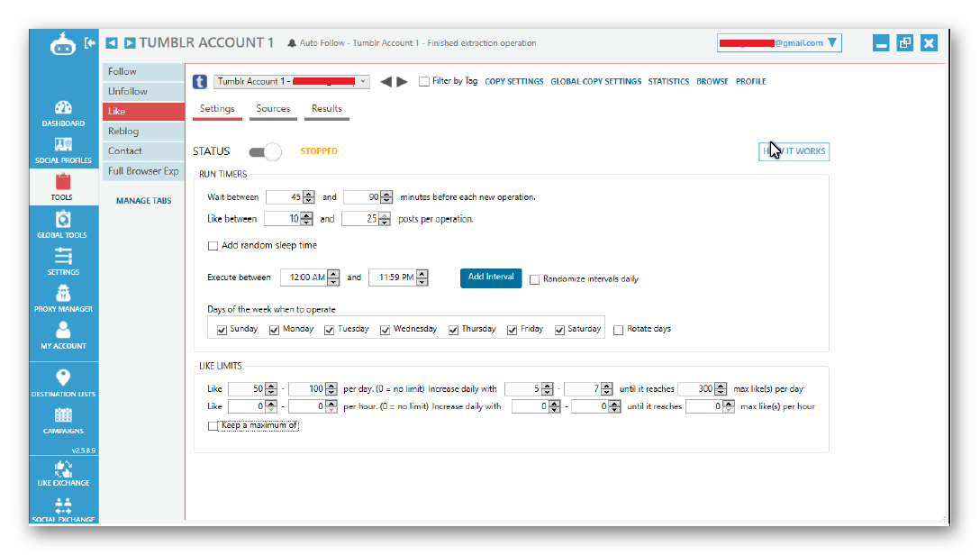This screenshot has width=980, height=555.
Task: Click the stepper on Wait between 45 field
Action: (309, 197)
